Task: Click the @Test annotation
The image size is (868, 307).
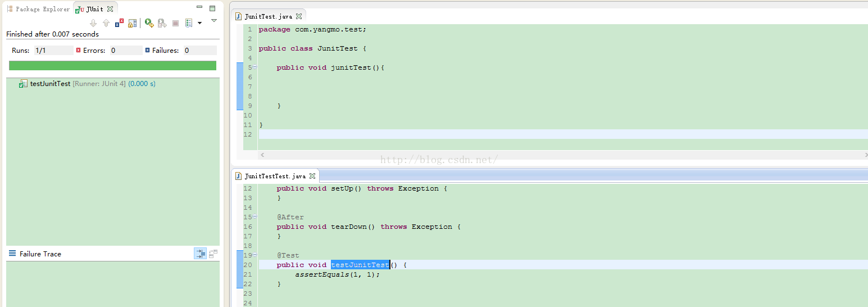Action: [288, 255]
